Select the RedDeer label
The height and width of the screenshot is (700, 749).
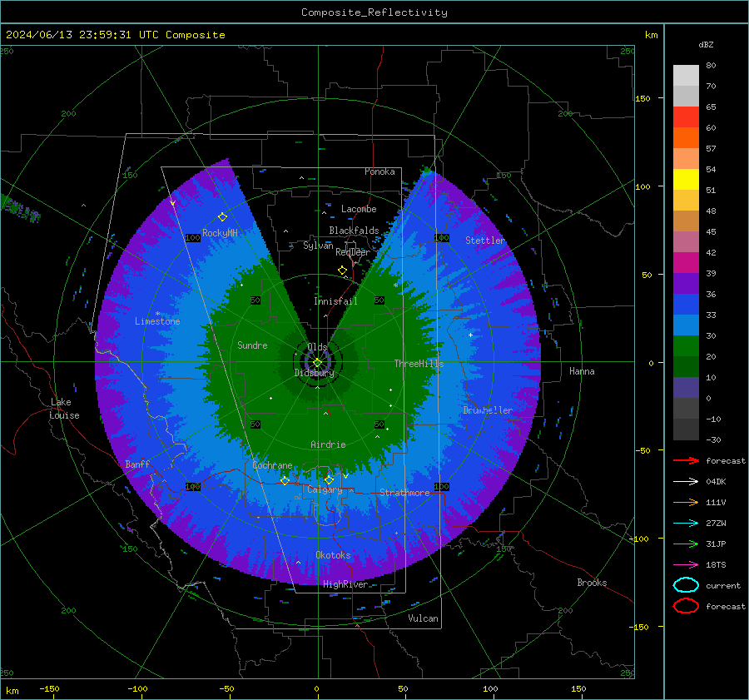tap(353, 252)
